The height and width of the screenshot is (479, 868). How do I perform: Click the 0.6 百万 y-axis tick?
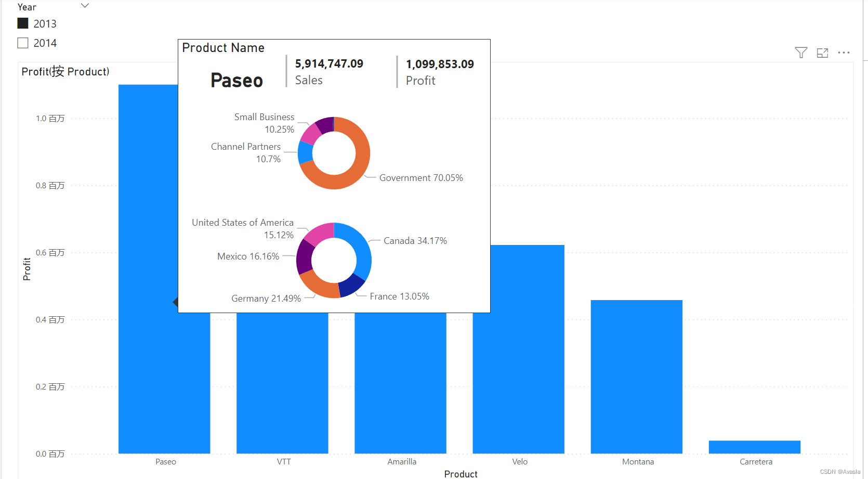click(x=50, y=253)
